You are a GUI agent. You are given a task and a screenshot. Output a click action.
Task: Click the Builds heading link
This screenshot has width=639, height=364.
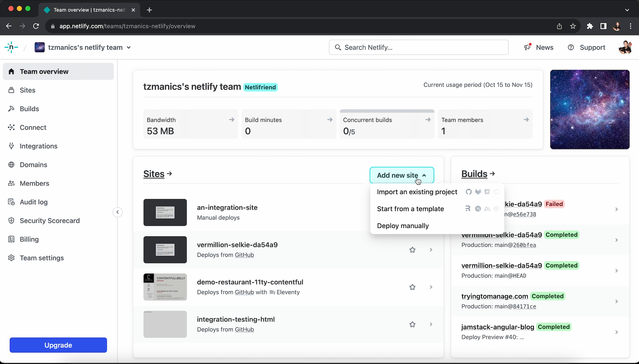pyautogui.click(x=478, y=174)
